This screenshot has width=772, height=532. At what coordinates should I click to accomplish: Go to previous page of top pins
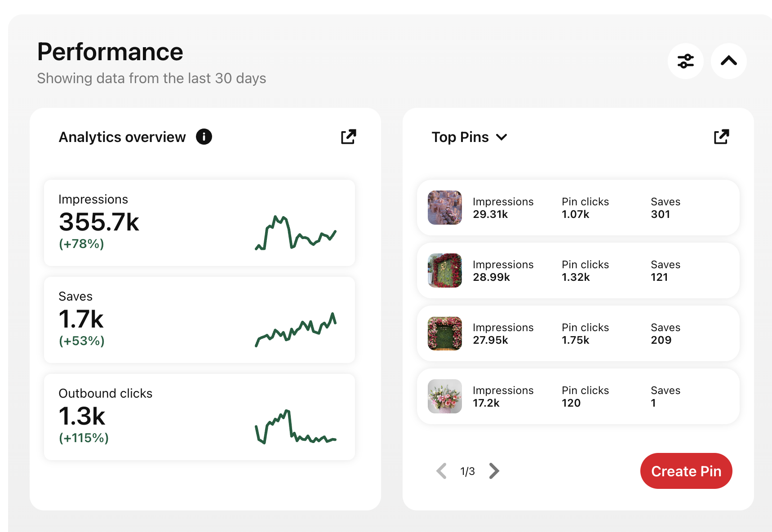click(x=442, y=471)
